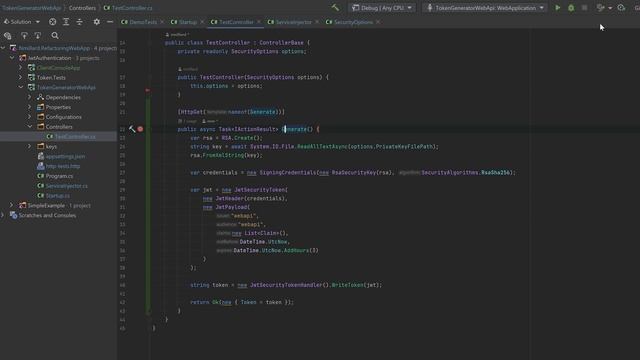The image size is (640, 360).
Task: Close the DemoTests editor tab
Action: click(x=162, y=22)
